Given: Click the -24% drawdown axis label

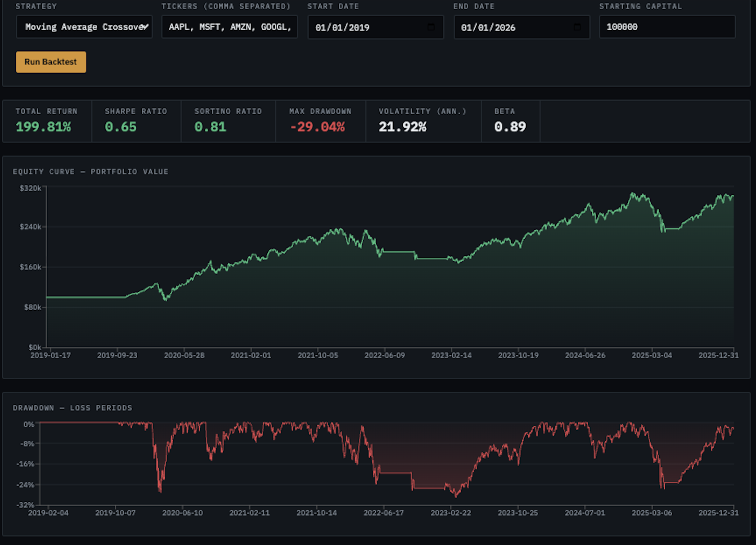Looking at the screenshot, I should pyautogui.click(x=25, y=485).
